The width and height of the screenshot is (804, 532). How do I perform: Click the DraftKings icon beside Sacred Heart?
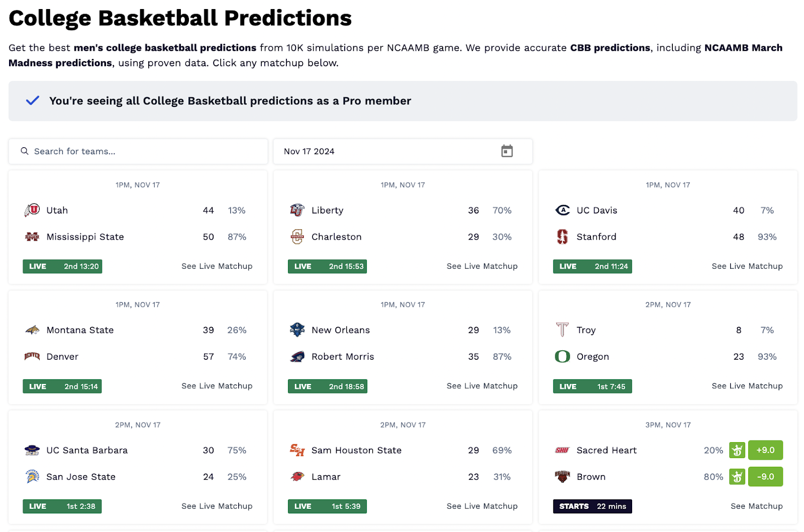click(737, 450)
